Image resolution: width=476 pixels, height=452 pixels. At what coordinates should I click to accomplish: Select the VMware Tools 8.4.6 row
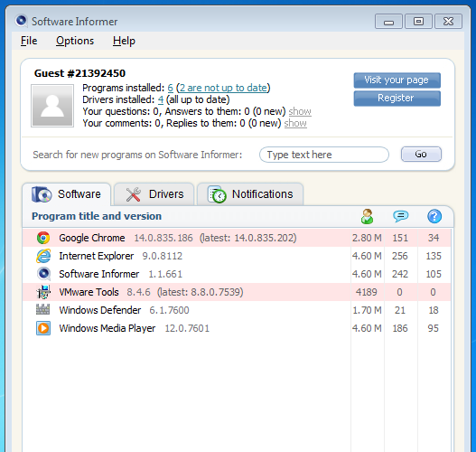pyautogui.click(x=237, y=292)
